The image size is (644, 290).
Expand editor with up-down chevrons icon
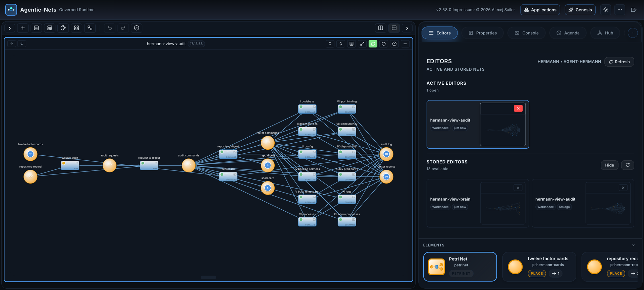(x=341, y=44)
